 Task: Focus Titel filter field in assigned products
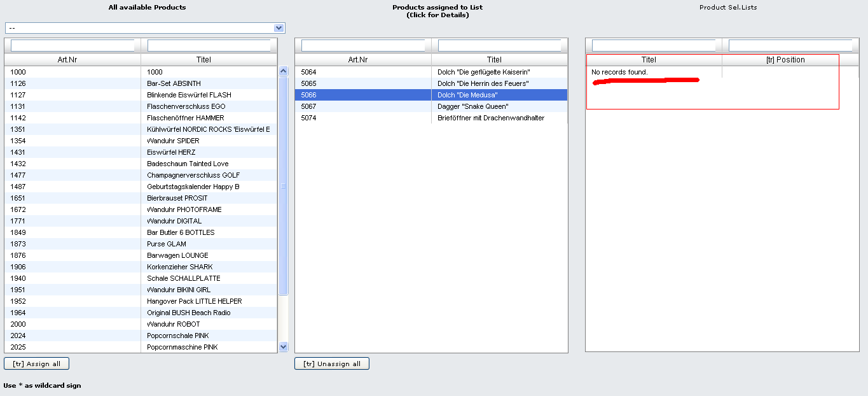(499, 46)
